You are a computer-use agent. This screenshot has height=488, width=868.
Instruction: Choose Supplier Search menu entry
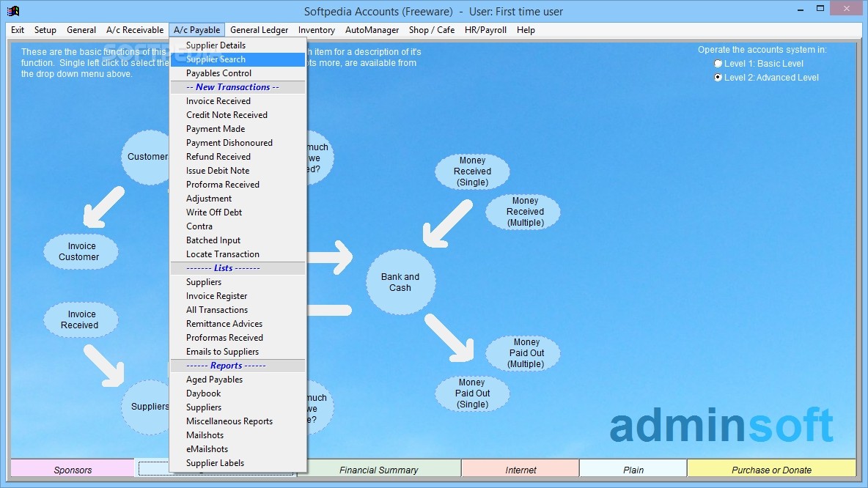(238, 59)
